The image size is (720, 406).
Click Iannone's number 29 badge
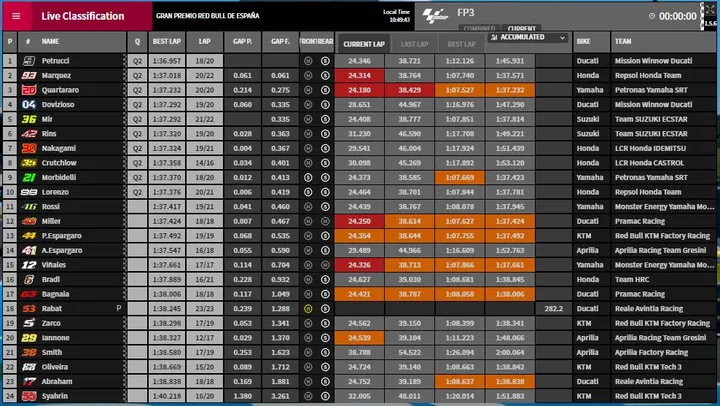(x=29, y=338)
